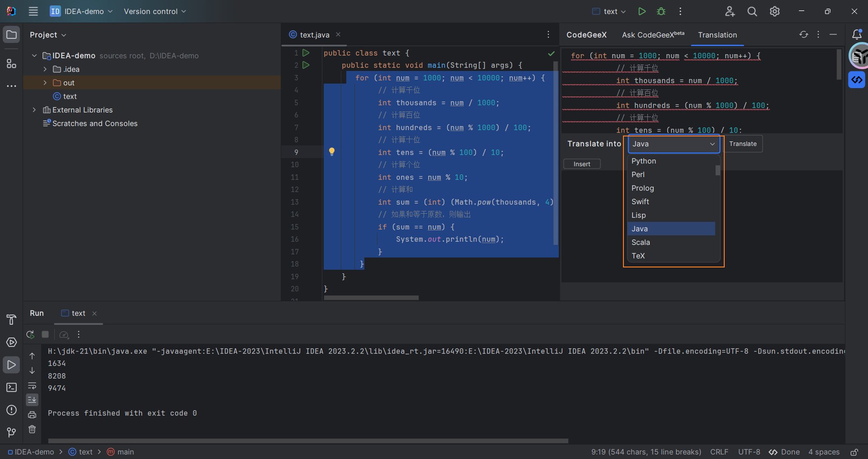
Task: Open text run configuration dropdown
Action: (609, 11)
